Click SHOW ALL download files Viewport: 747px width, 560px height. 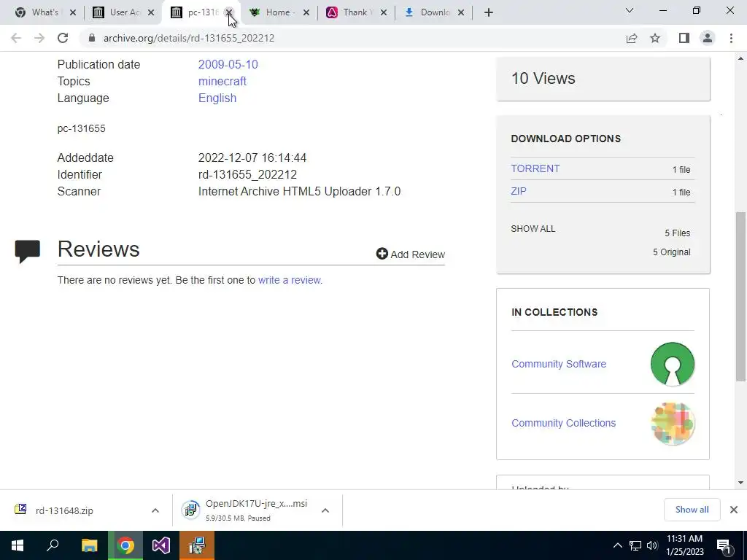[x=533, y=228]
